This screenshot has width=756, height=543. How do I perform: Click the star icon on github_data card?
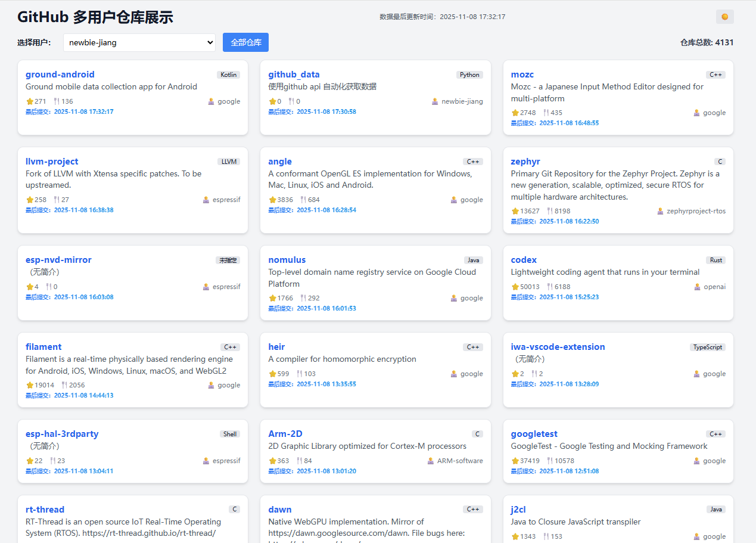click(x=272, y=101)
